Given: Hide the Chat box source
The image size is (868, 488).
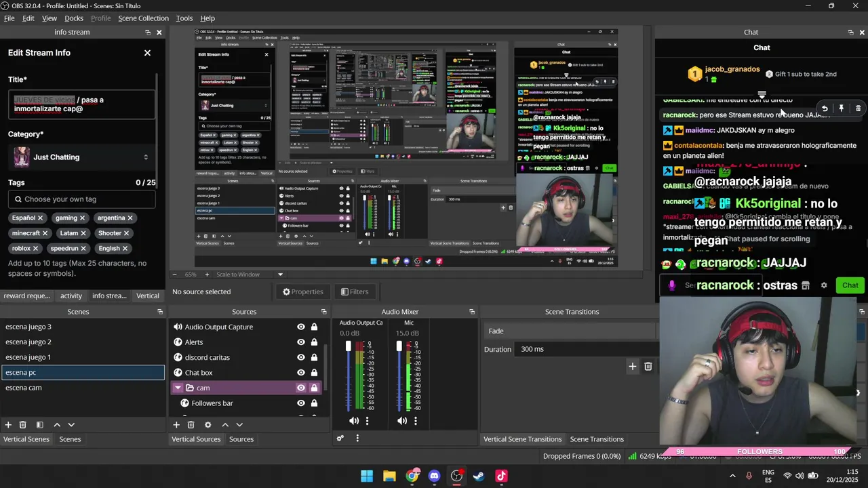Looking at the screenshot, I should [x=301, y=373].
